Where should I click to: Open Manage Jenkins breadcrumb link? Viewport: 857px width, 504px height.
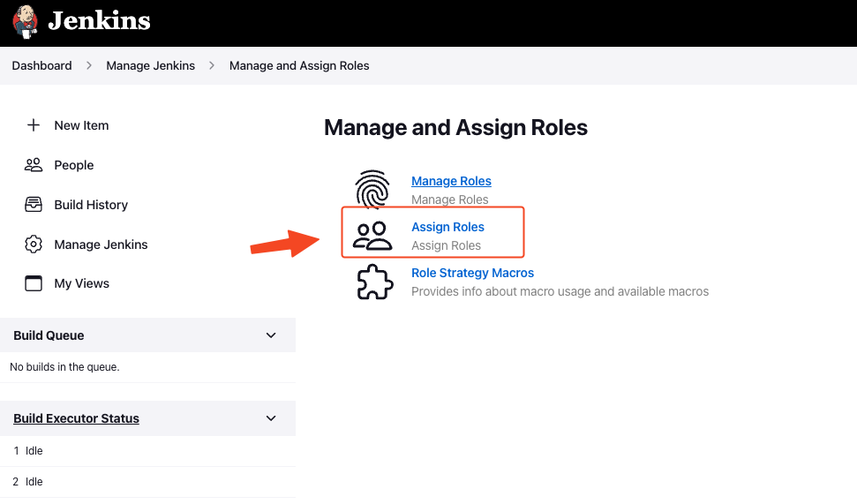[x=150, y=65]
